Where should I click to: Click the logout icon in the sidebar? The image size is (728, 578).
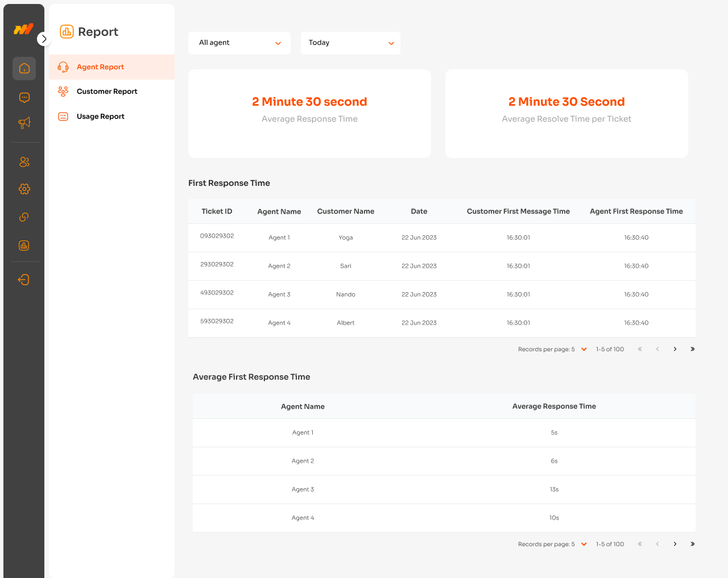tap(24, 280)
